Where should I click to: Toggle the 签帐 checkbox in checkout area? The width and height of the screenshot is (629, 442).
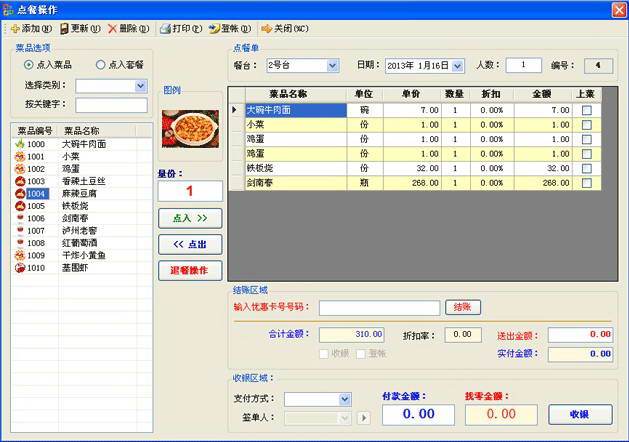point(361,354)
